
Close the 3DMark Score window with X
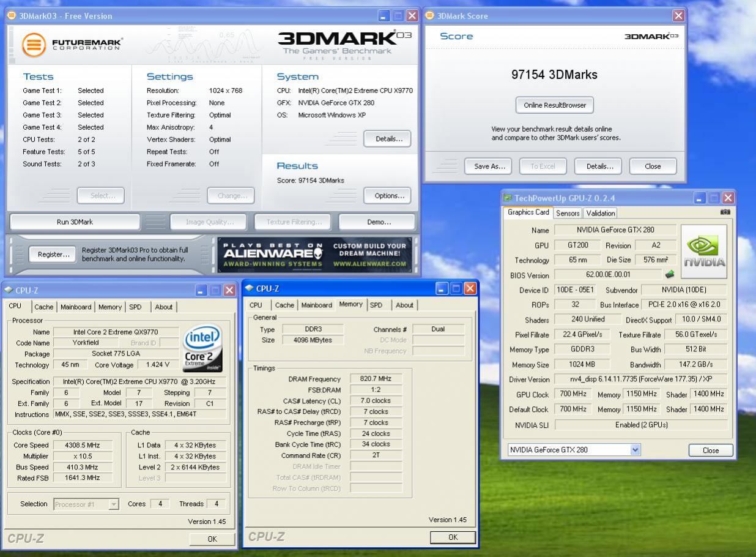[678, 16]
